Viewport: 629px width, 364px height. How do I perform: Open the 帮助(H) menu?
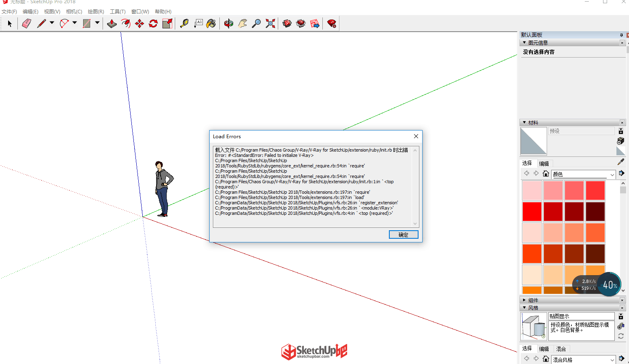point(163,12)
